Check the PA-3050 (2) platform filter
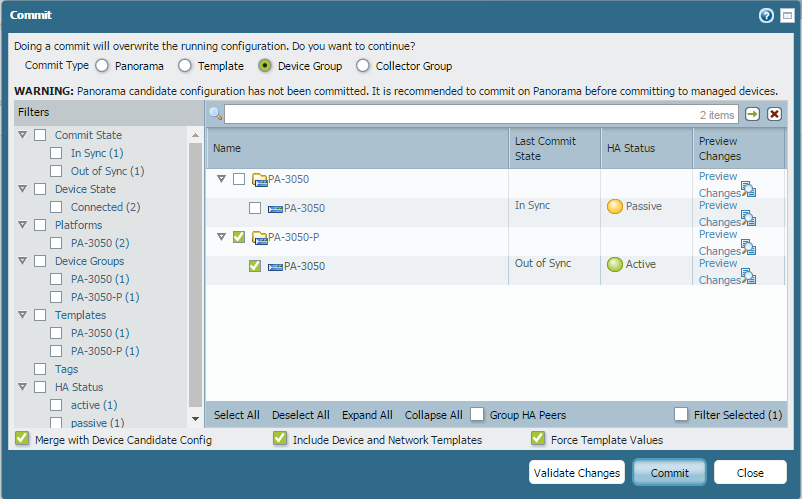This screenshot has width=802, height=499. coord(56,243)
